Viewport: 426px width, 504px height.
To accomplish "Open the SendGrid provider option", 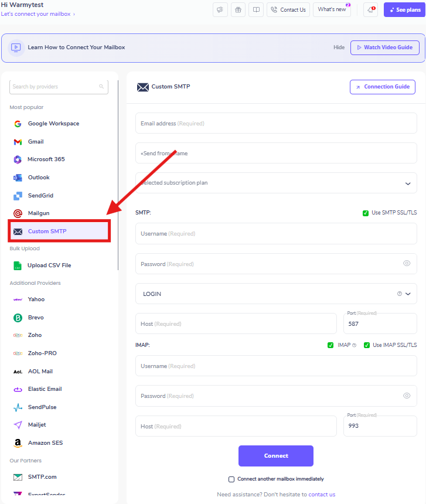I will (40, 195).
